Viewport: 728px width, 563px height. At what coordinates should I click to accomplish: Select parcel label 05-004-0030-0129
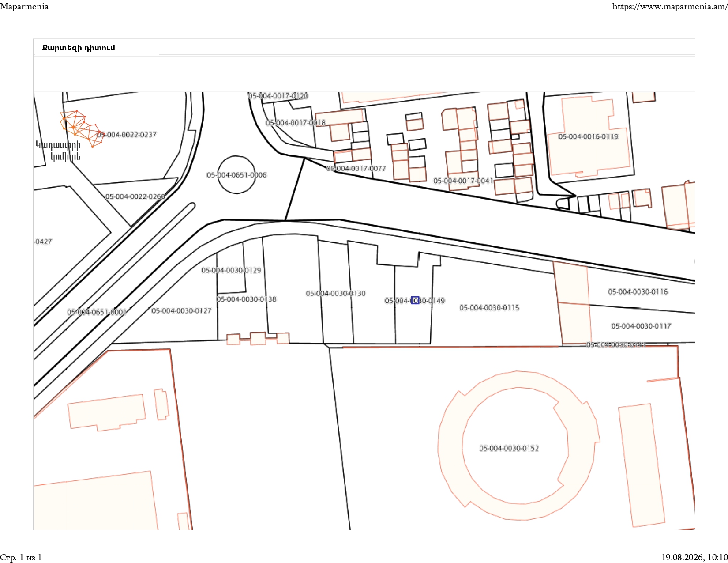(231, 270)
